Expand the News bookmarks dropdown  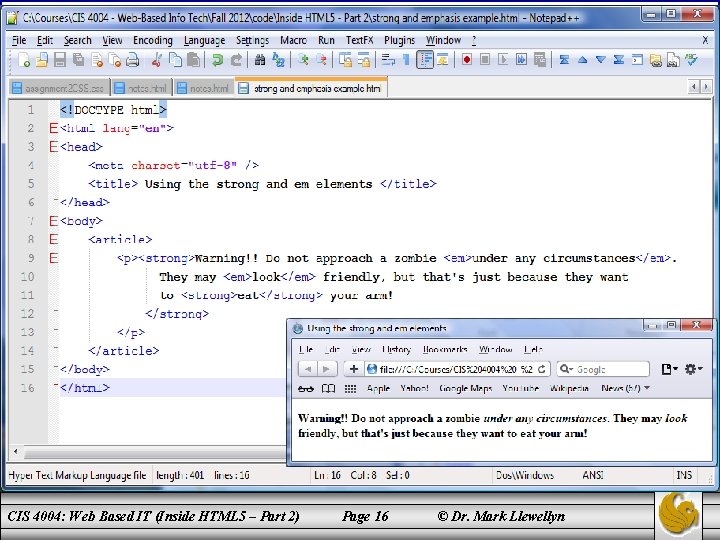[625, 388]
